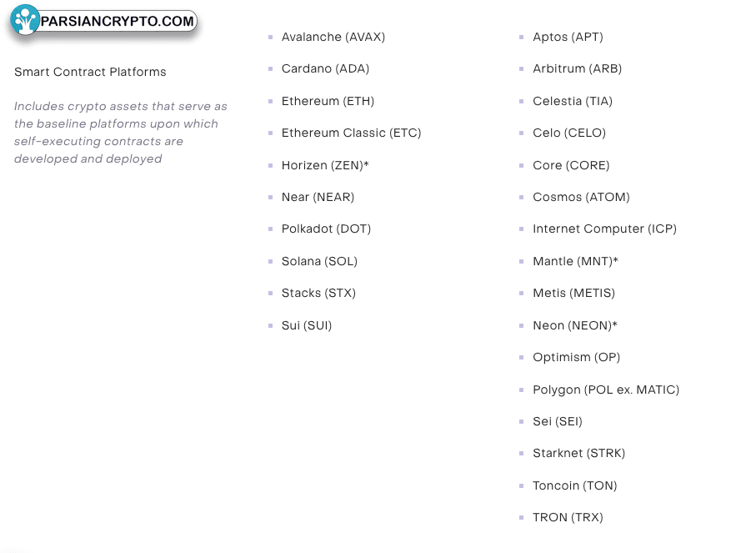
Task: Select Arbitrum (ARB) entry
Action: [x=577, y=68]
